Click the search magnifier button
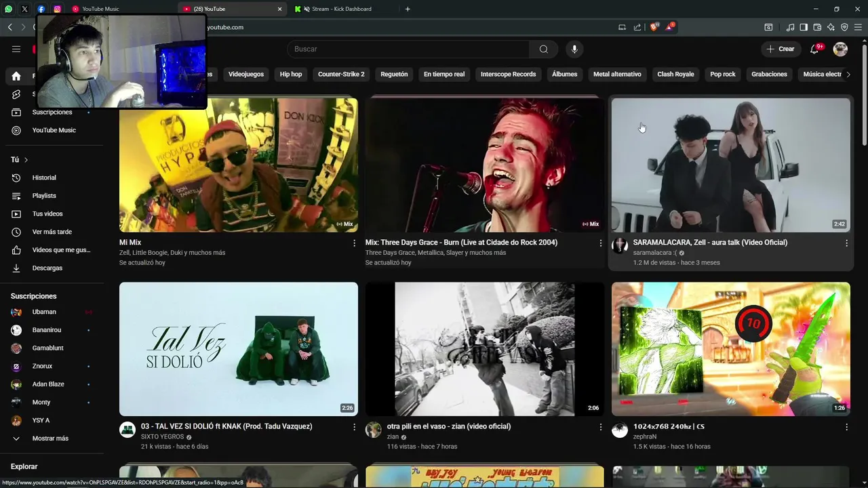868x488 pixels. pos(544,49)
